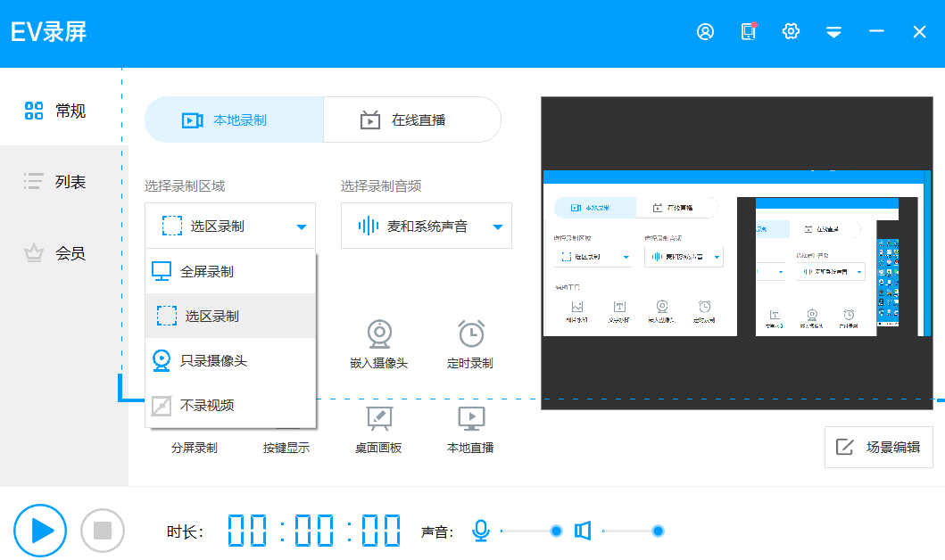This screenshot has height=560, width=945.
Task: Adjust the speaker volume slider
Action: (x=633, y=531)
